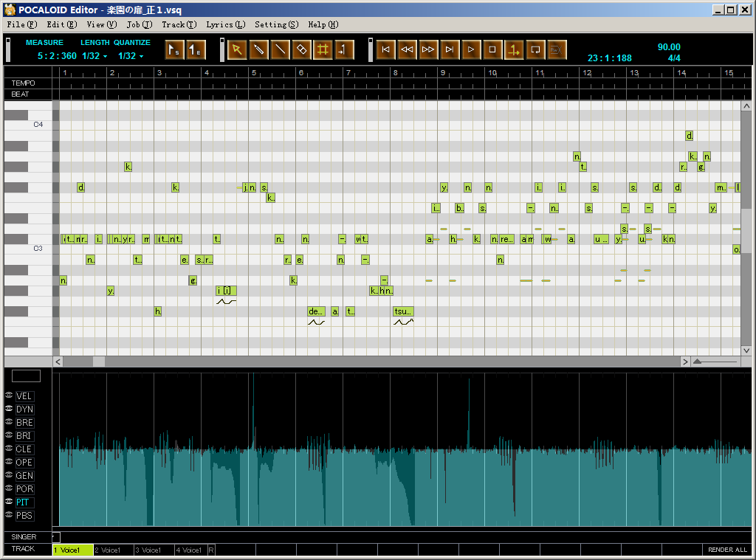
Task: Stop playback with the square button
Action: (492, 49)
